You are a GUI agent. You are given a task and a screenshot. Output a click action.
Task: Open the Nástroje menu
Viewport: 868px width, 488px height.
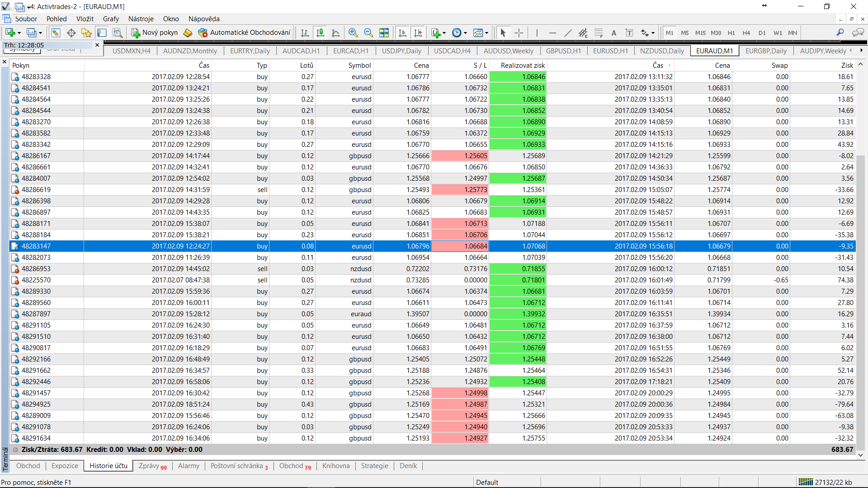click(141, 19)
